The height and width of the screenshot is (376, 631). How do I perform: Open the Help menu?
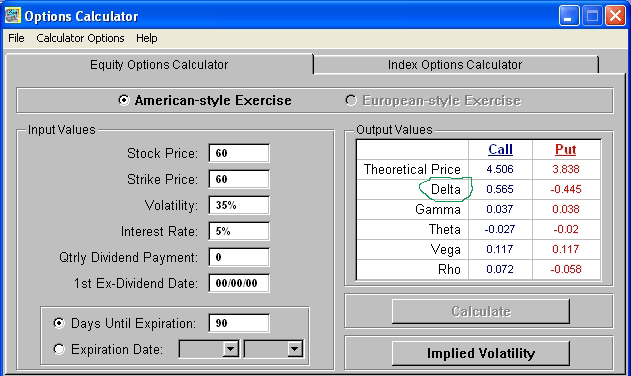tap(146, 38)
